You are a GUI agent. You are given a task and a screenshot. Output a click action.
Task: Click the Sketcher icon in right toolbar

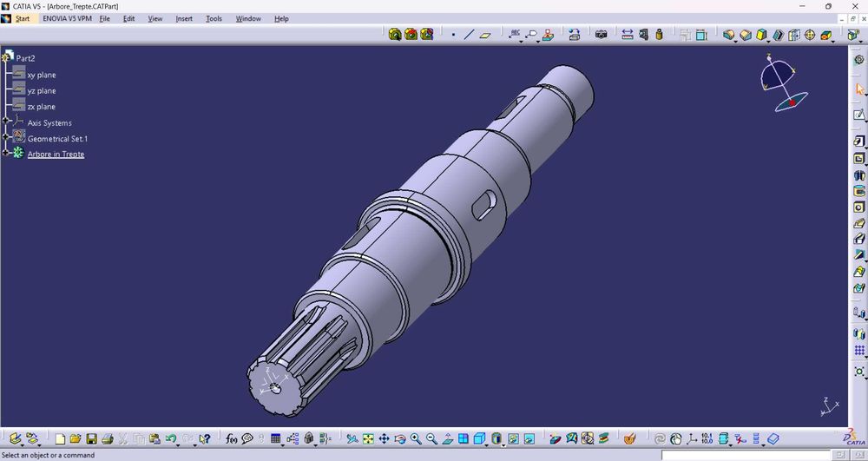point(859,115)
